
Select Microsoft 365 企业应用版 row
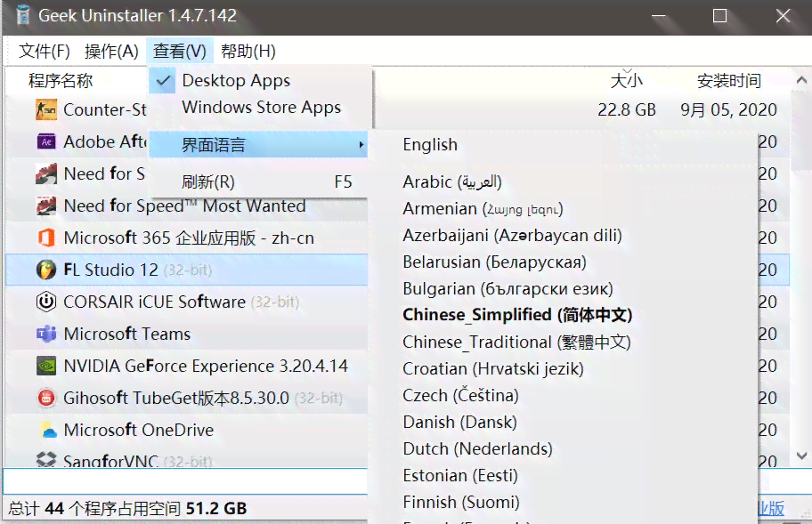186,238
